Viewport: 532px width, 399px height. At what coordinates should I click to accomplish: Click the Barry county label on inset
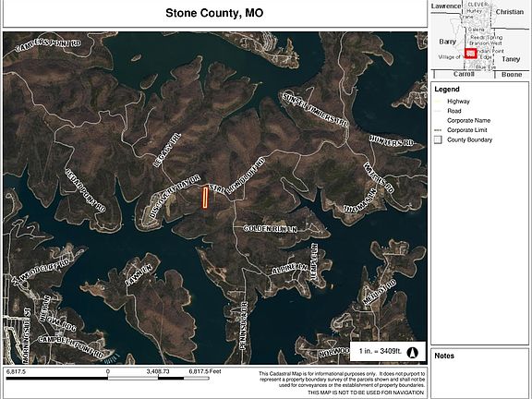point(447,42)
